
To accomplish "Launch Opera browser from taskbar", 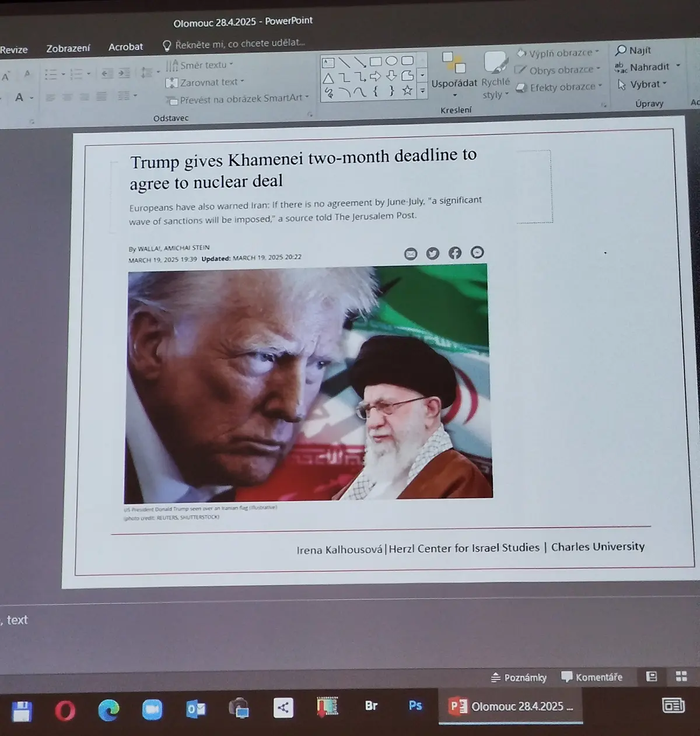I will point(65,711).
